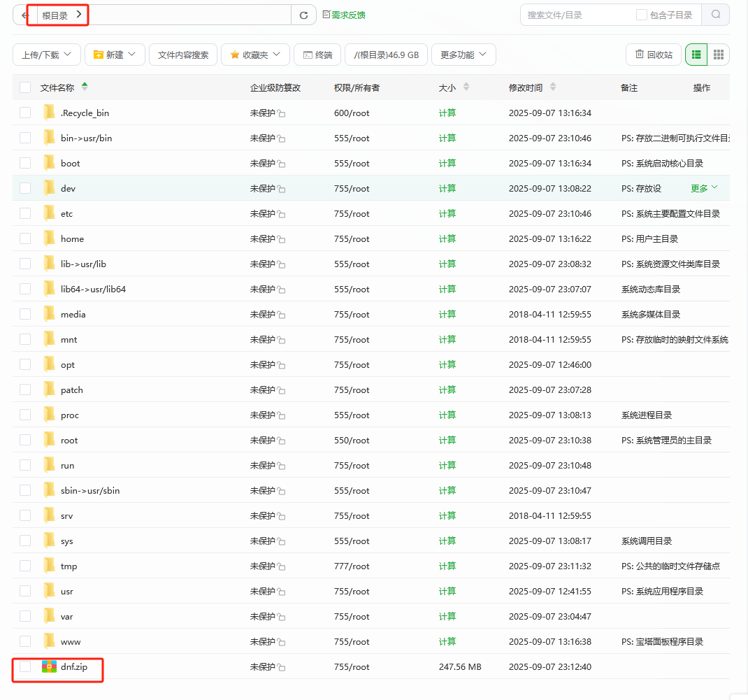Sort by modified time arrows
This screenshot has height=700, width=748.
pos(553,87)
